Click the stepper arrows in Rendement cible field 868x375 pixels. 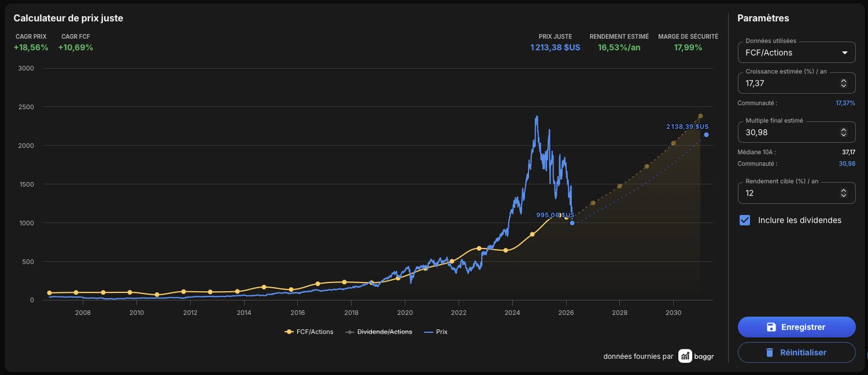[x=844, y=193]
